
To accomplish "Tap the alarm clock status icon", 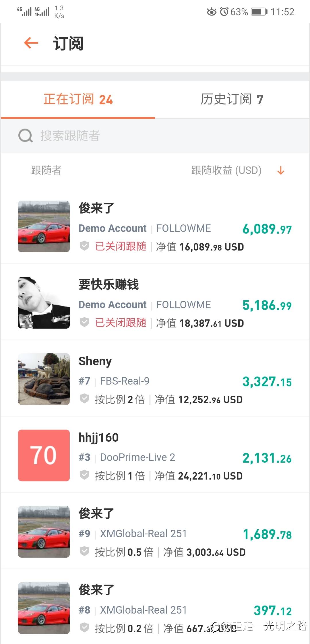I will [x=224, y=12].
